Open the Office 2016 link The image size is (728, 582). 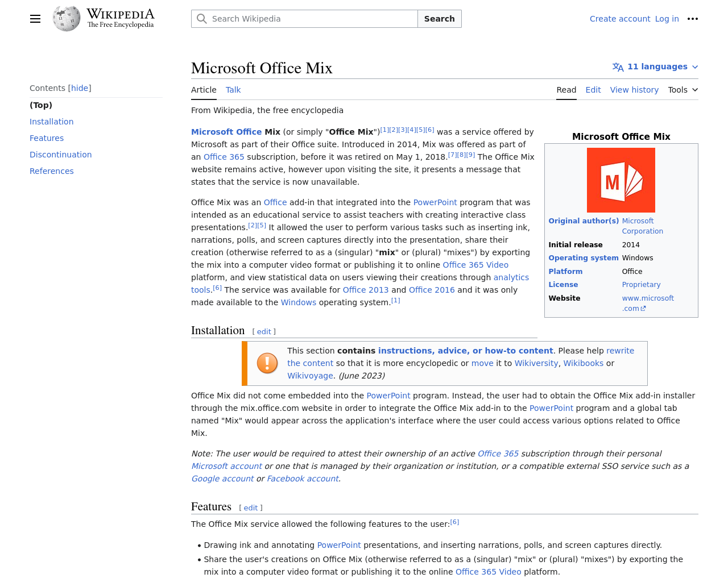[x=432, y=290]
